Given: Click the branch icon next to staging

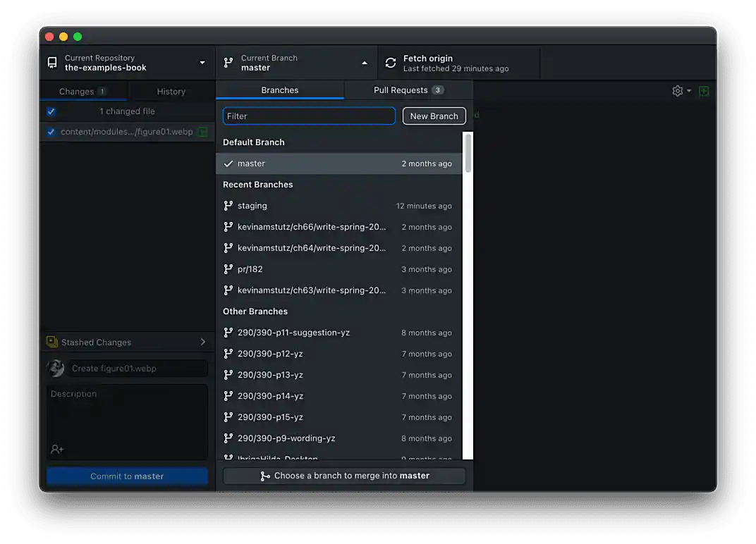Looking at the screenshot, I should pos(228,206).
